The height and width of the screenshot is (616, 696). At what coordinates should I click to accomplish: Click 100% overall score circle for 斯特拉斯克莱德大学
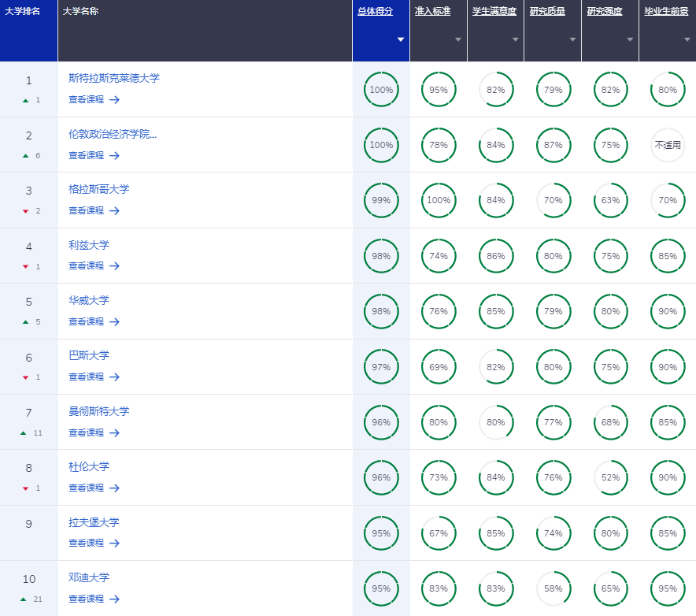click(x=381, y=89)
